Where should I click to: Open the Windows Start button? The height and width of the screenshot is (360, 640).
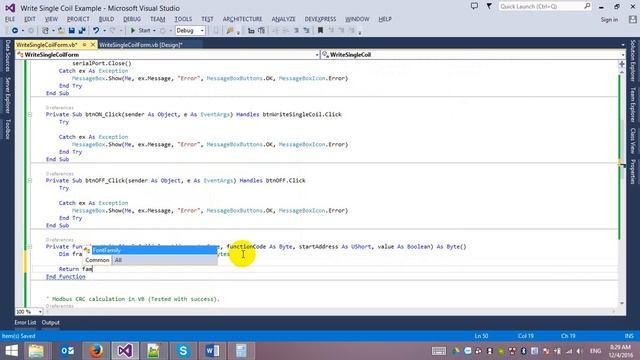tap(11, 351)
